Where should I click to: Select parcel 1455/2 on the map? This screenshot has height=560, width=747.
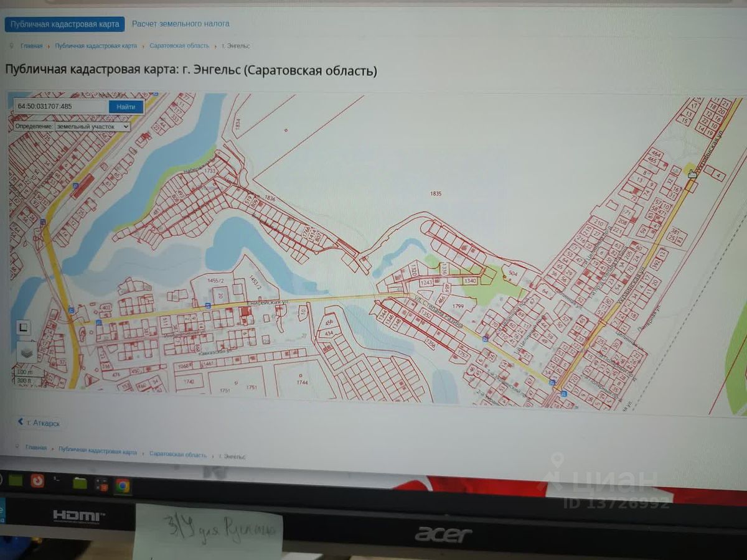click(216, 281)
